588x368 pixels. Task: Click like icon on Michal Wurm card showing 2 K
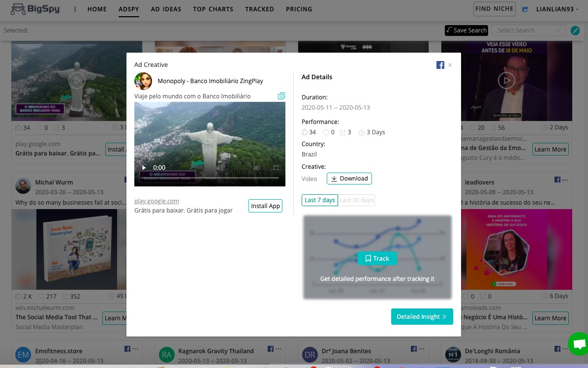coord(18,296)
